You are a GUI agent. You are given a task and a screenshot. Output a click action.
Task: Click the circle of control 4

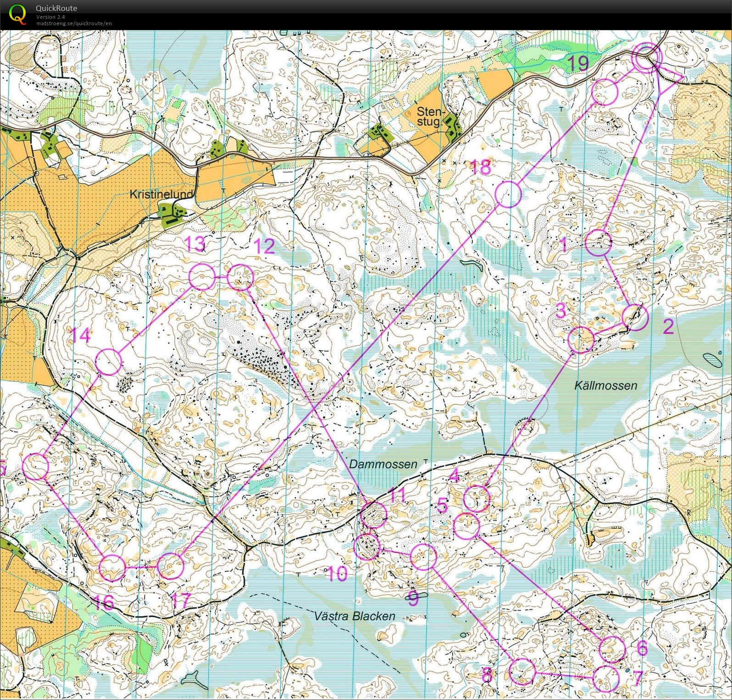(x=477, y=498)
